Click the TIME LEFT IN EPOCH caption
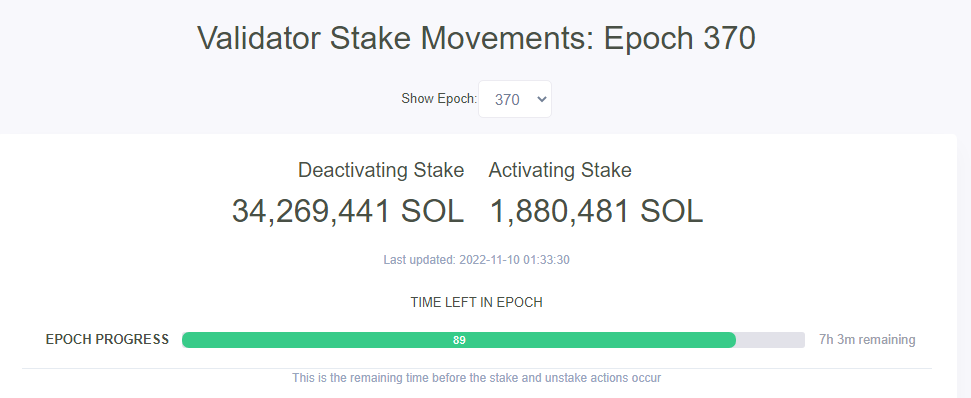 point(476,303)
